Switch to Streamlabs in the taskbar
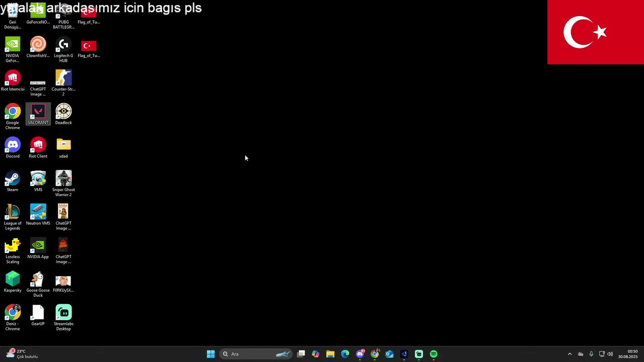The height and width of the screenshot is (362, 644). coord(419,354)
